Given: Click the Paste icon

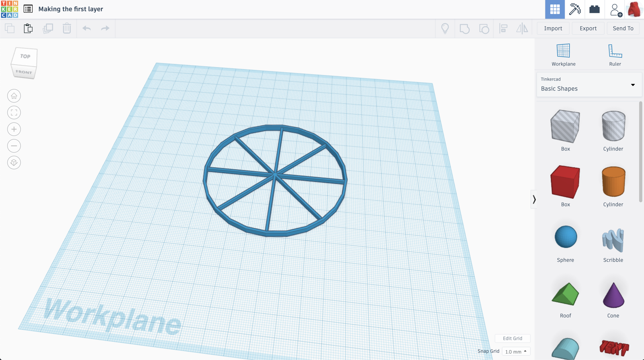Looking at the screenshot, I should point(28,28).
